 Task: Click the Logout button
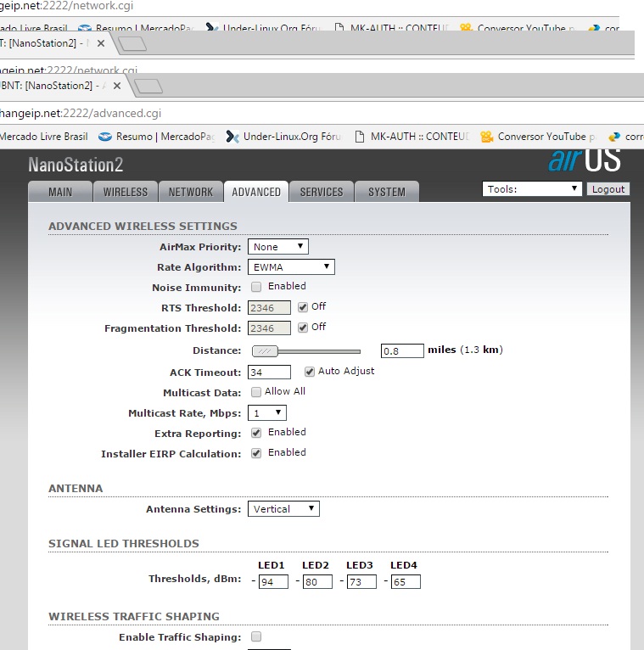(608, 189)
